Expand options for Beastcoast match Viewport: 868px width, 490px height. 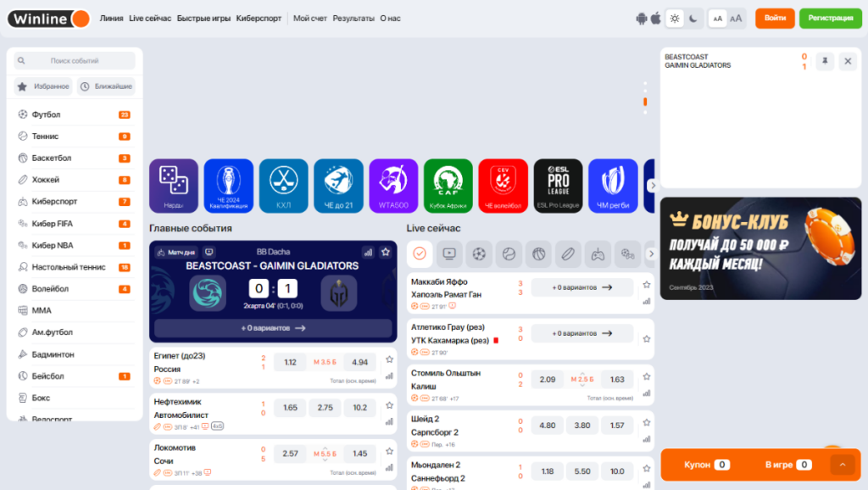[x=273, y=328]
